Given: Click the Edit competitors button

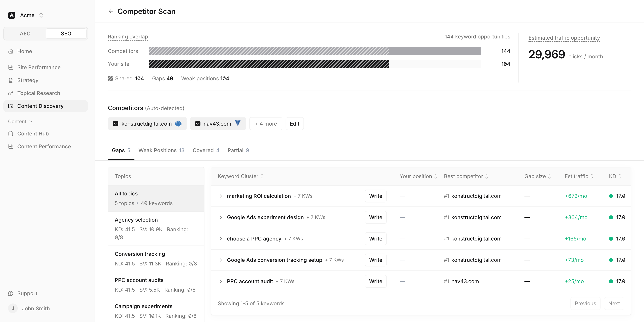Looking at the screenshot, I should point(294,124).
